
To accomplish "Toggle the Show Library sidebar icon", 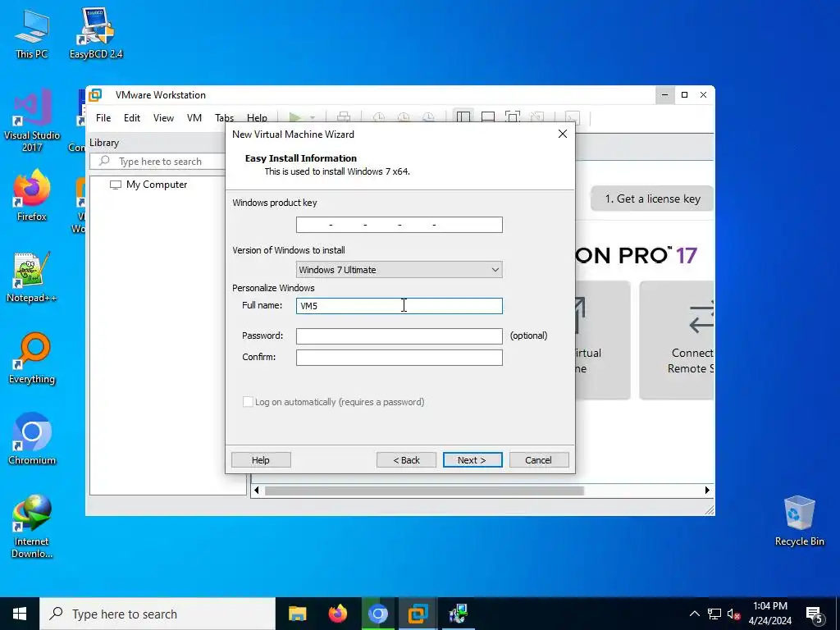I will click(x=463, y=117).
